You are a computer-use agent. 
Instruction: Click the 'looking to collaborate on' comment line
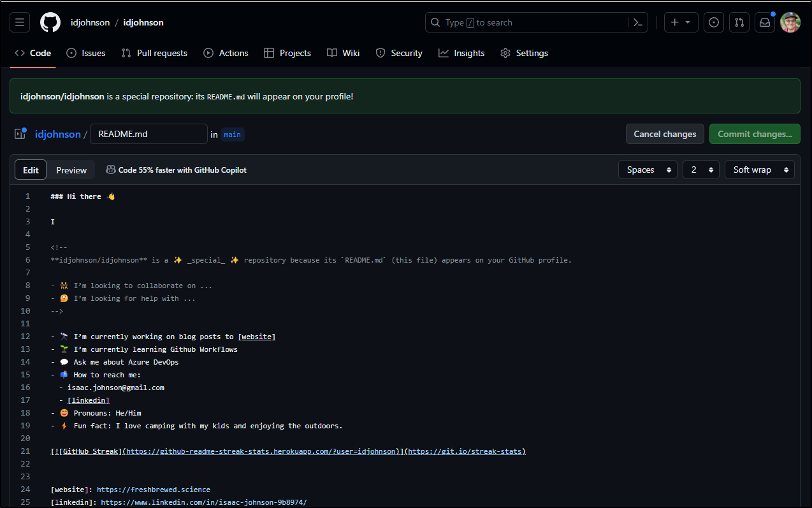(x=132, y=286)
